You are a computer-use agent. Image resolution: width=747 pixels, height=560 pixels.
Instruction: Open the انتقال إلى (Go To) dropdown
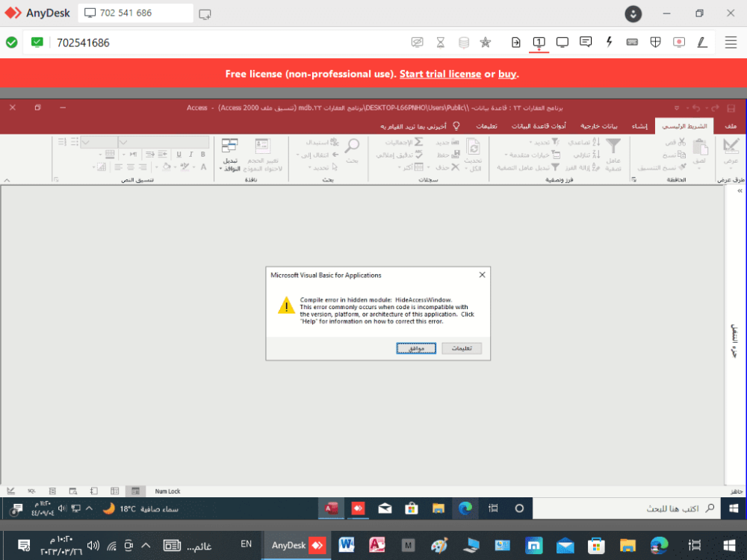(317, 155)
